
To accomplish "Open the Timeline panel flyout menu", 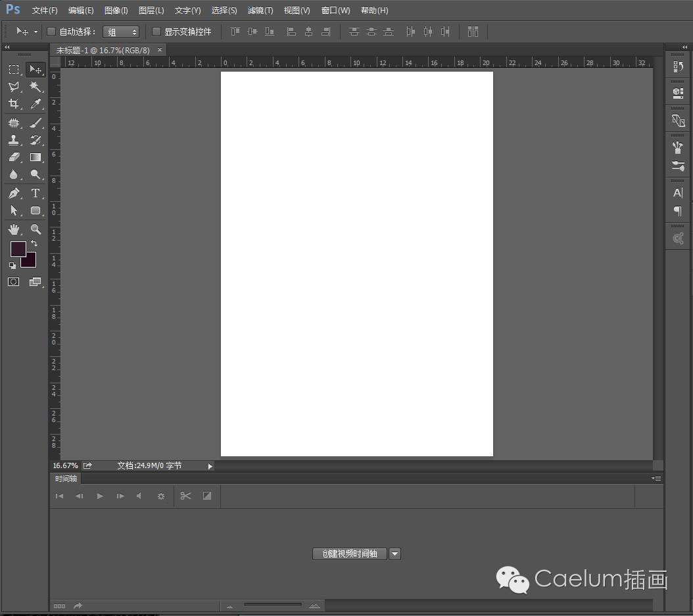I will click(x=656, y=479).
